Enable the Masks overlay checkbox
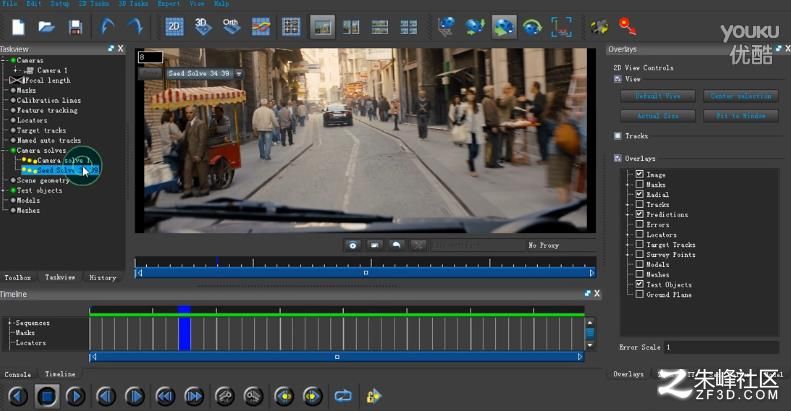The height and width of the screenshot is (411, 791). pos(640,185)
